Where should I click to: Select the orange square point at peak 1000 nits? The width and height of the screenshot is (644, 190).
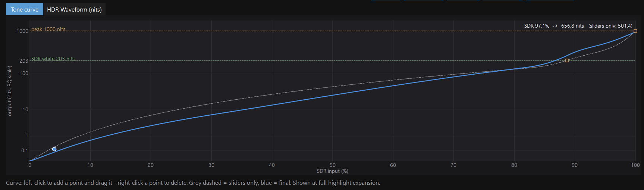[635, 31]
